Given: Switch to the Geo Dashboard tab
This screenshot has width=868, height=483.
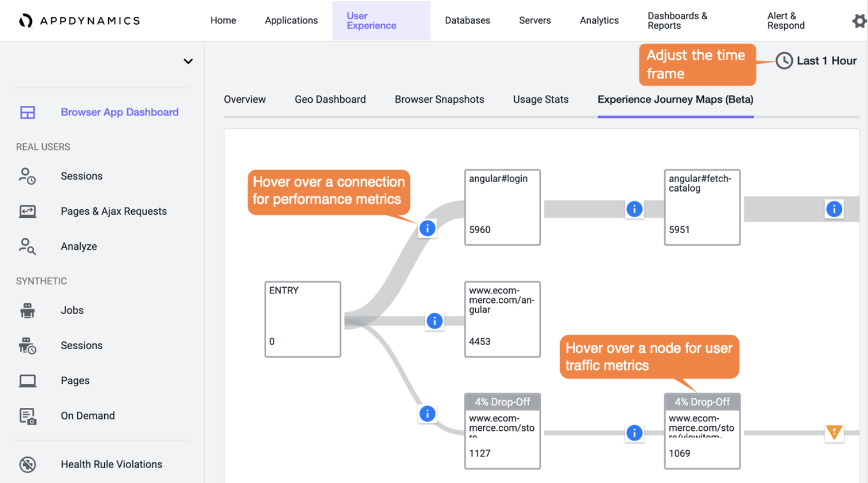Looking at the screenshot, I should click(x=330, y=99).
